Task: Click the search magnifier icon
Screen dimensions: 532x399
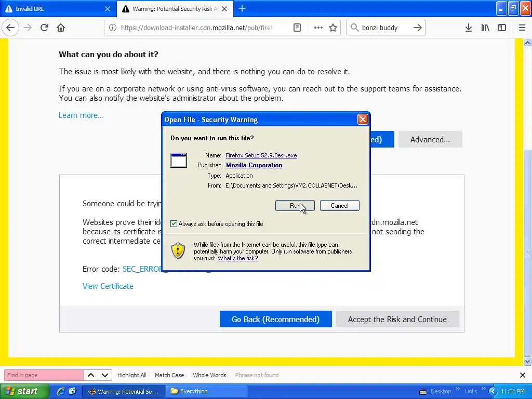Action: click(x=354, y=28)
